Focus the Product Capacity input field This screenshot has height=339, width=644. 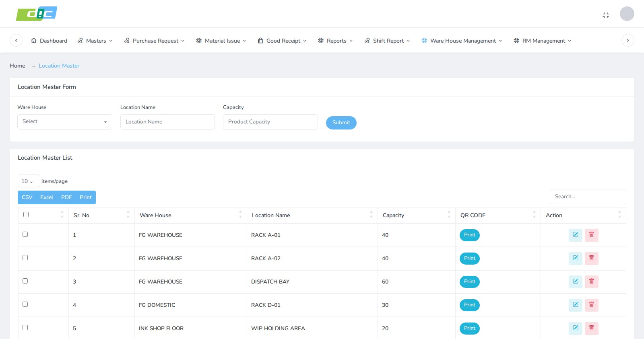[270, 122]
